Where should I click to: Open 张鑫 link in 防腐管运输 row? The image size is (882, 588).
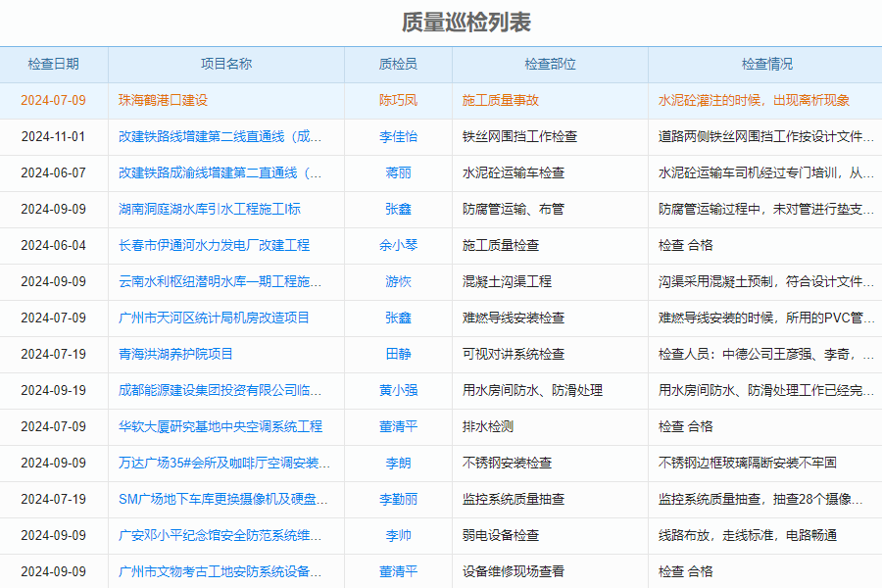398,210
